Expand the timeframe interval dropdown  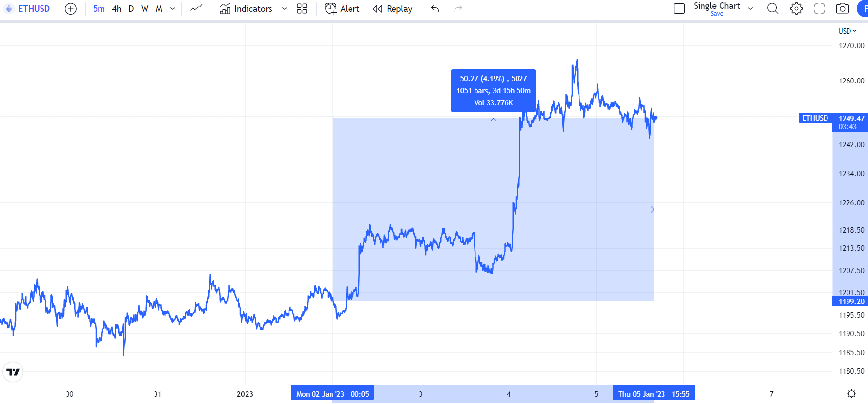pos(173,9)
